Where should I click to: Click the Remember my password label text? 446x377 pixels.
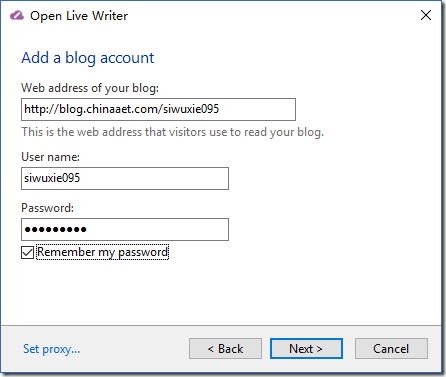click(103, 252)
